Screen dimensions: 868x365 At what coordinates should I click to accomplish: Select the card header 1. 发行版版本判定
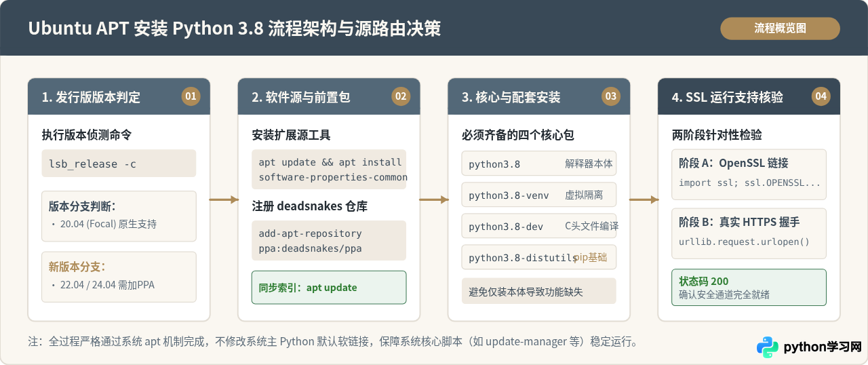coord(119,96)
